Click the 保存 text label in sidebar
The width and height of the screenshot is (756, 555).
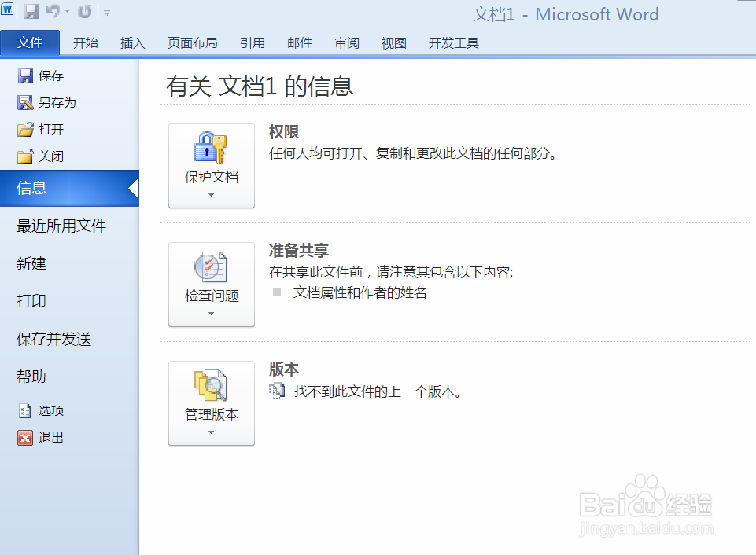point(51,75)
